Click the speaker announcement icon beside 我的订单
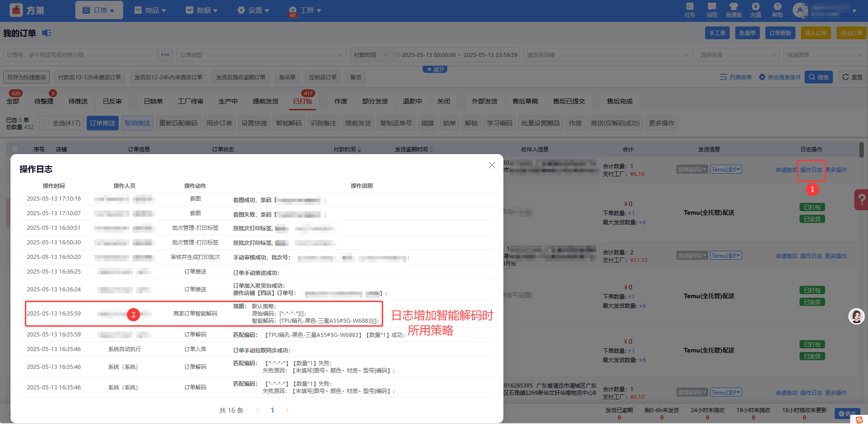The image size is (868, 424). coord(47,33)
